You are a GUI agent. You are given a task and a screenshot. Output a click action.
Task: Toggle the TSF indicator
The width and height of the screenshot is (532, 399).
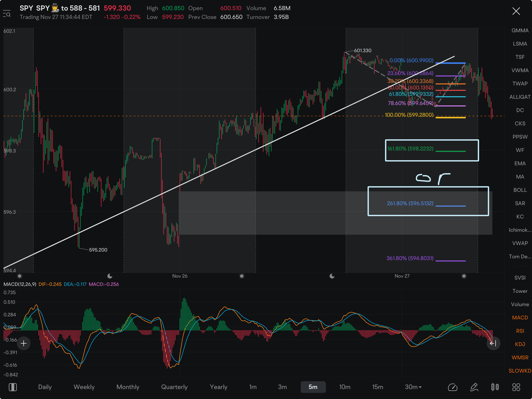(520, 57)
